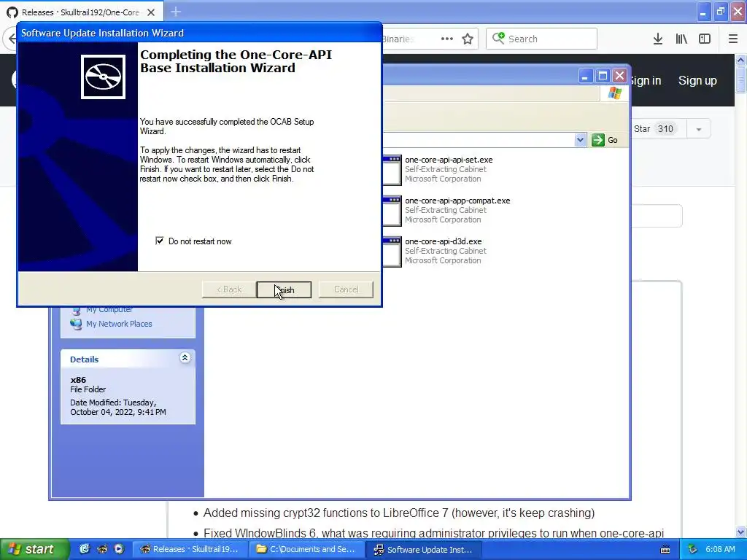Switch to Software Update Inst taskbar button
The height and width of the screenshot is (560, 747).
[424, 550]
